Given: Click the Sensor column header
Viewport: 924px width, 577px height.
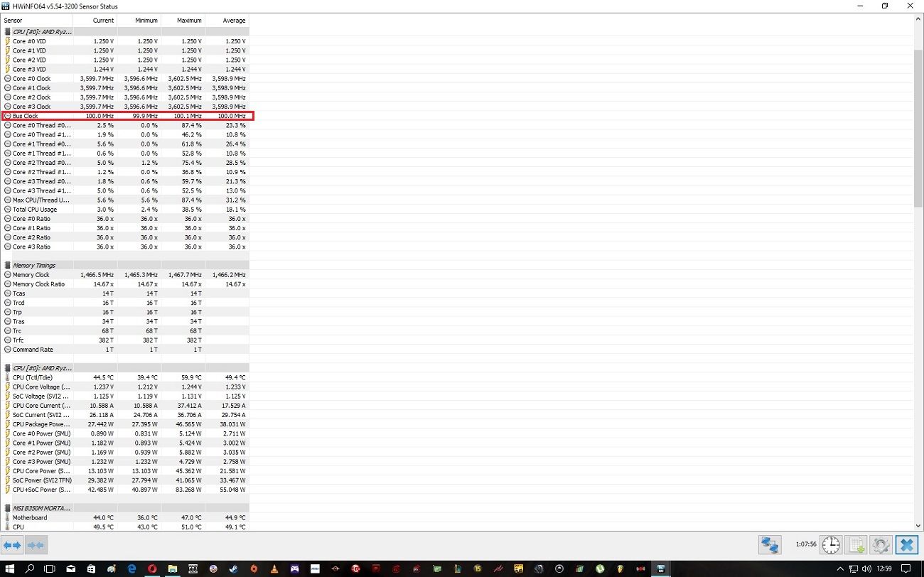Looking at the screenshot, I should [36, 21].
